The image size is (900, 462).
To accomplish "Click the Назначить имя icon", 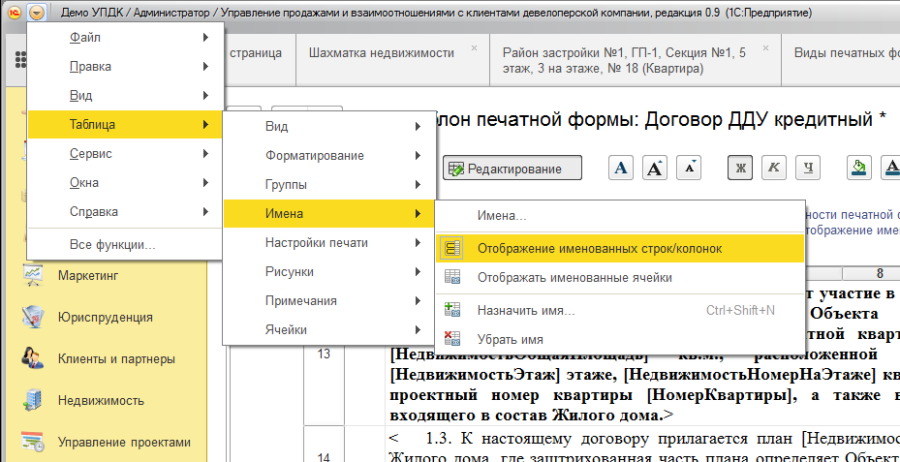I will click(x=452, y=310).
